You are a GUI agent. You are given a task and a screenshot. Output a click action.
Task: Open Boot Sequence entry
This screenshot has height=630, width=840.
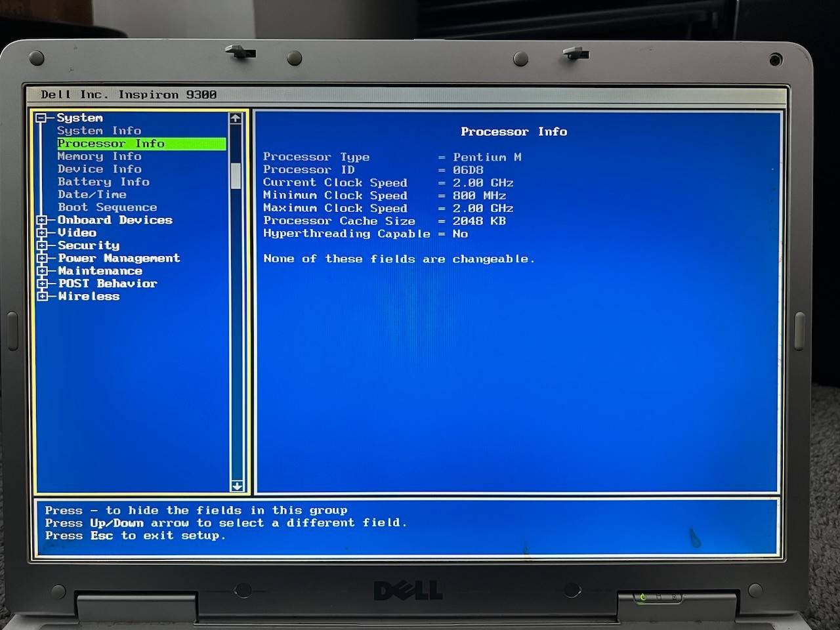[x=107, y=207]
